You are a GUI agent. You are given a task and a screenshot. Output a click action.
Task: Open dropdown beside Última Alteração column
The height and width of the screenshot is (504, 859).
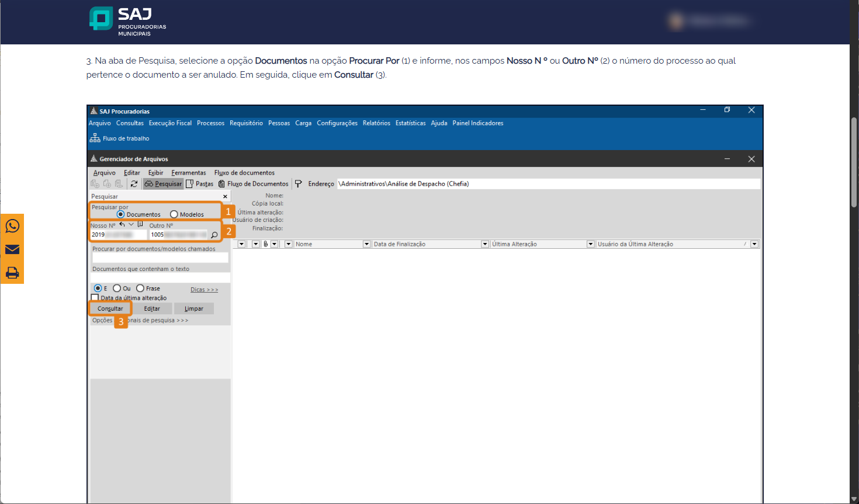coord(485,244)
